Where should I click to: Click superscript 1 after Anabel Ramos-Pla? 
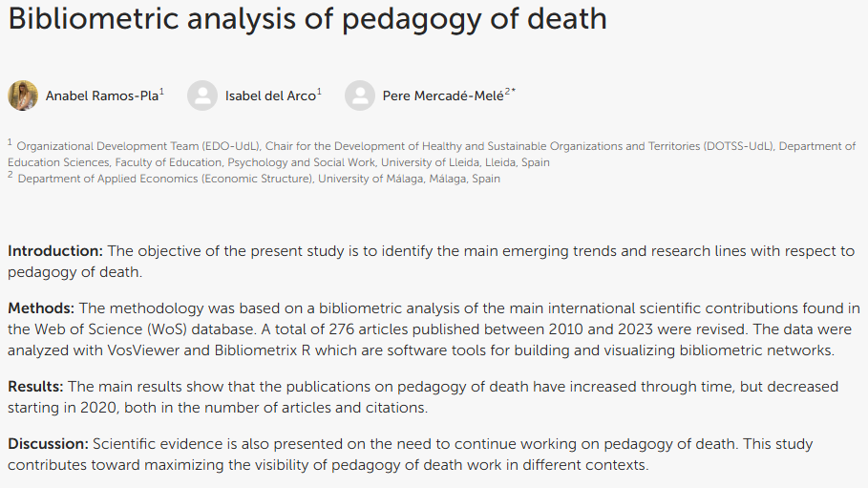coord(161,92)
